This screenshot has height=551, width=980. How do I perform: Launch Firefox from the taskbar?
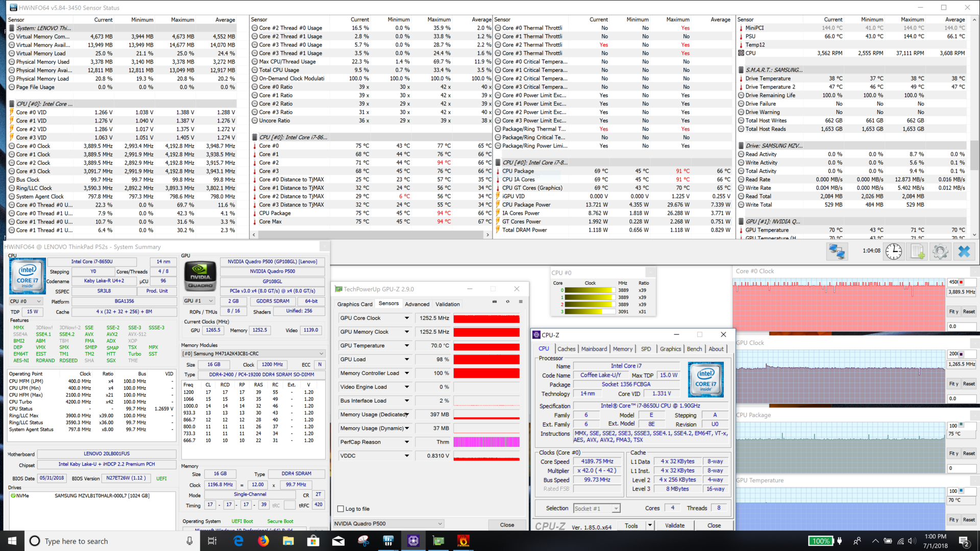(263, 541)
